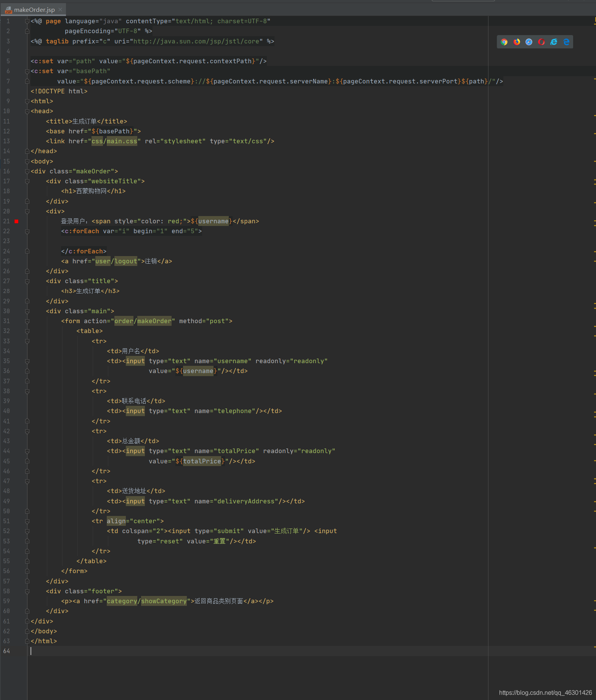The height and width of the screenshot is (700, 596).
Task: Collapse the head tag fold on line 10
Action: [x=27, y=111]
